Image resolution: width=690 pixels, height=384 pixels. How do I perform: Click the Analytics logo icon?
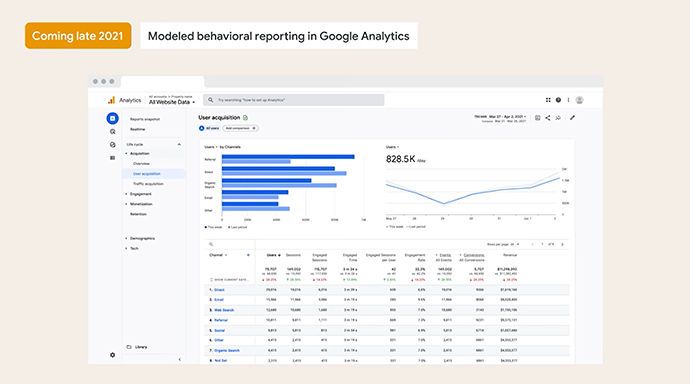click(x=111, y=100)
